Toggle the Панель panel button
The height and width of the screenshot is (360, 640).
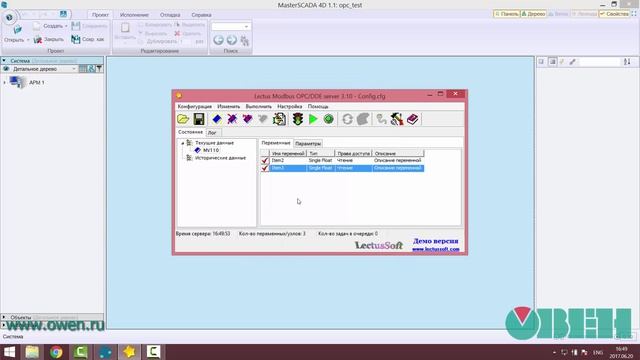[507, 14]
